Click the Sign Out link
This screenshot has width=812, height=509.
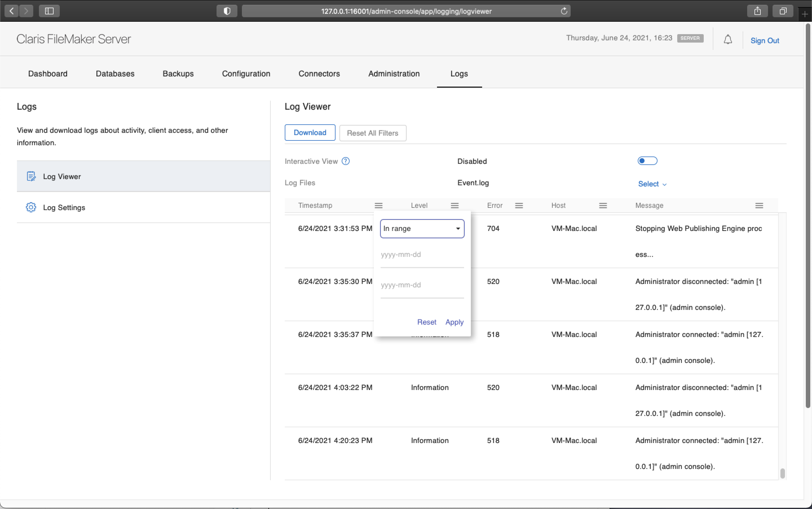(x=764, y=40)
